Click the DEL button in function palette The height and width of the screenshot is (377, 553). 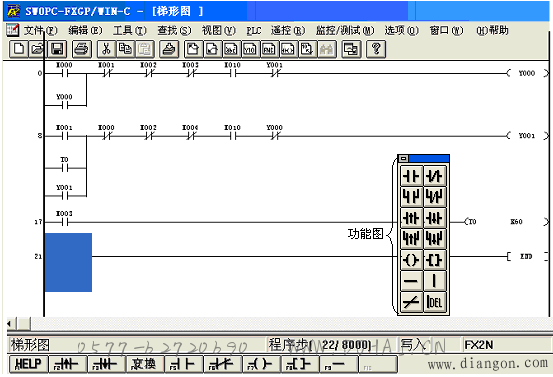434,302
